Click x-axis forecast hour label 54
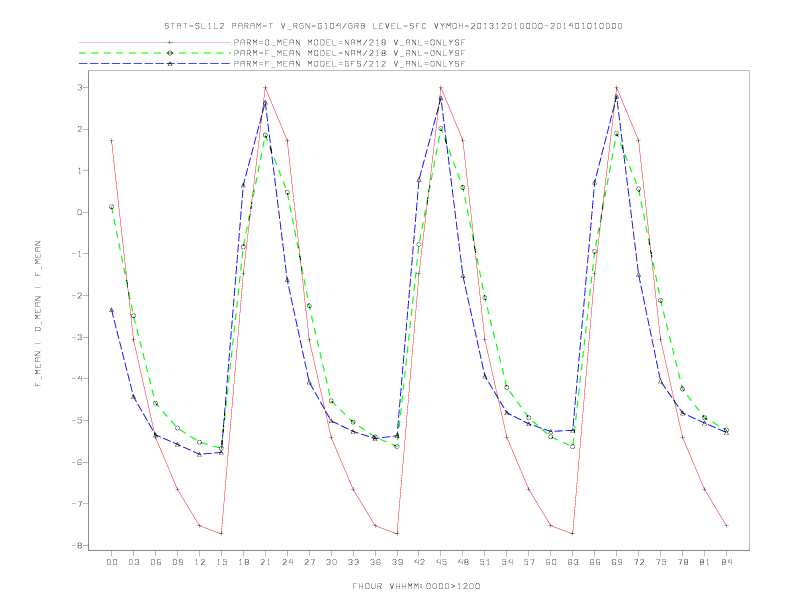This screenshot has height=612, width=792. pyautogui.click(x=507, y=562)
